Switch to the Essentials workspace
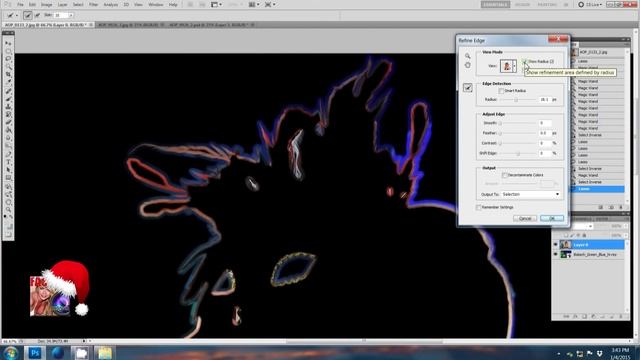 495,4
